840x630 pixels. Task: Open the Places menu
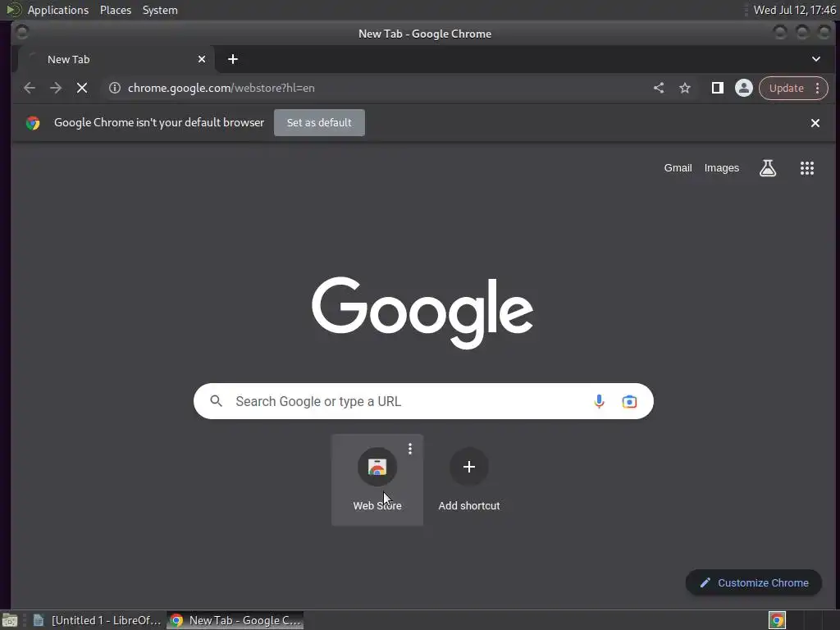click(115, 10)
